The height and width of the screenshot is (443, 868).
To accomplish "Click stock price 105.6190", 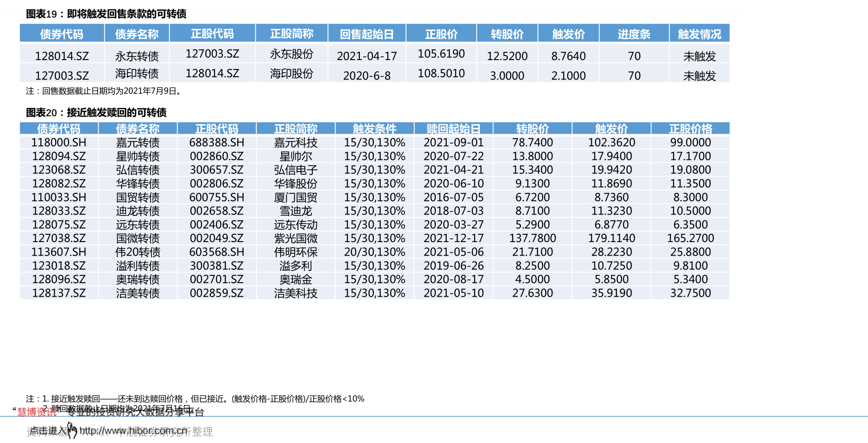I will [441, 54].
